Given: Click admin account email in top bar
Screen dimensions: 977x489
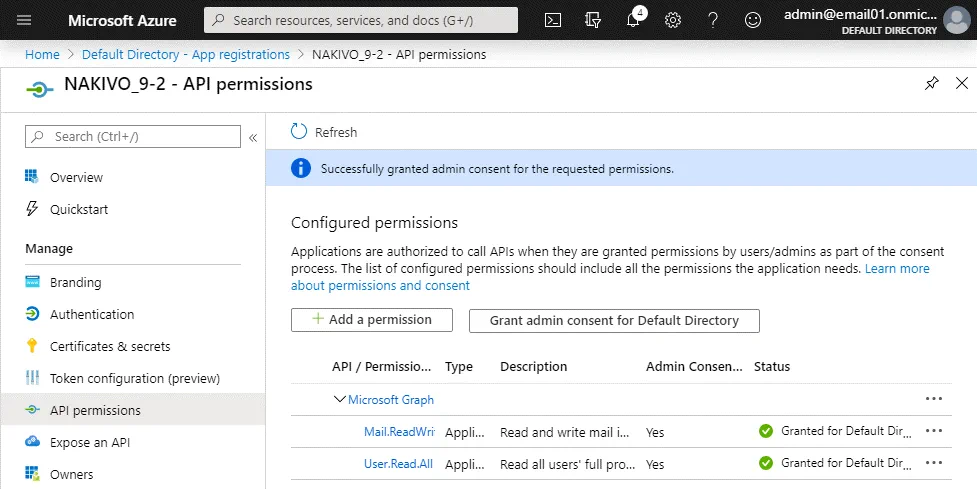Looking at the screenshot, I should (860, 15).
